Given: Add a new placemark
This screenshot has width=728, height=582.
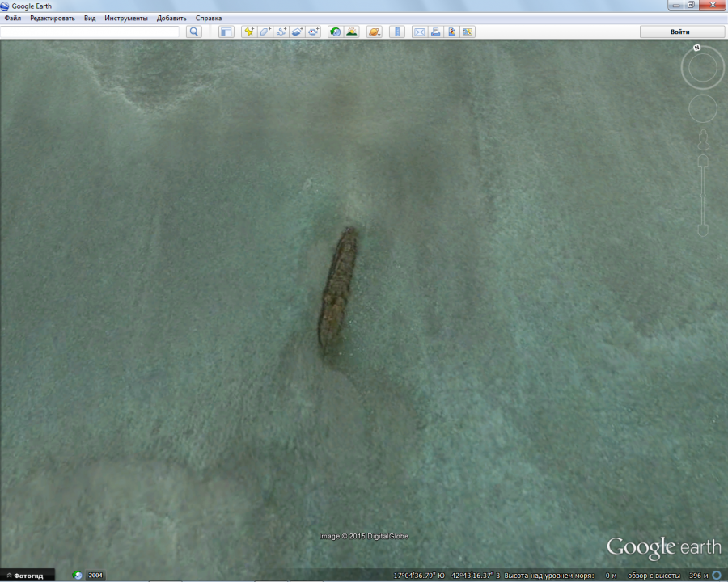Looking at the screenshot, I should point(249,32).
